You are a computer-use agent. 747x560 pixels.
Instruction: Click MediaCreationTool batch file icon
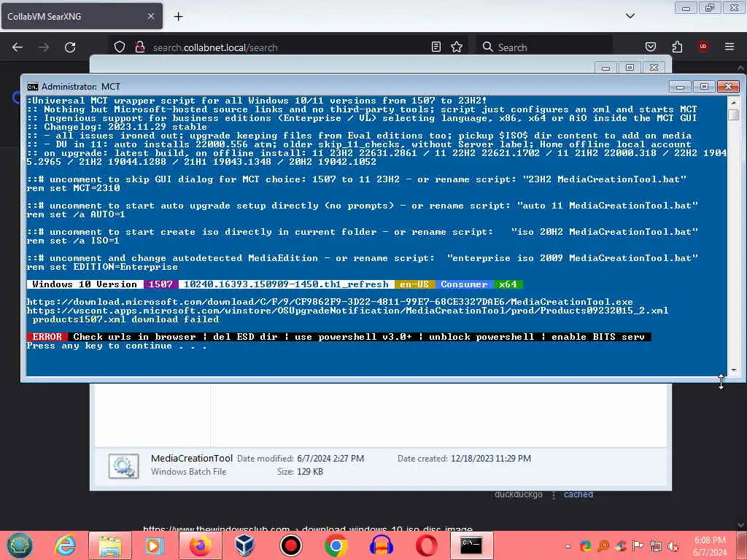(123, 466)
